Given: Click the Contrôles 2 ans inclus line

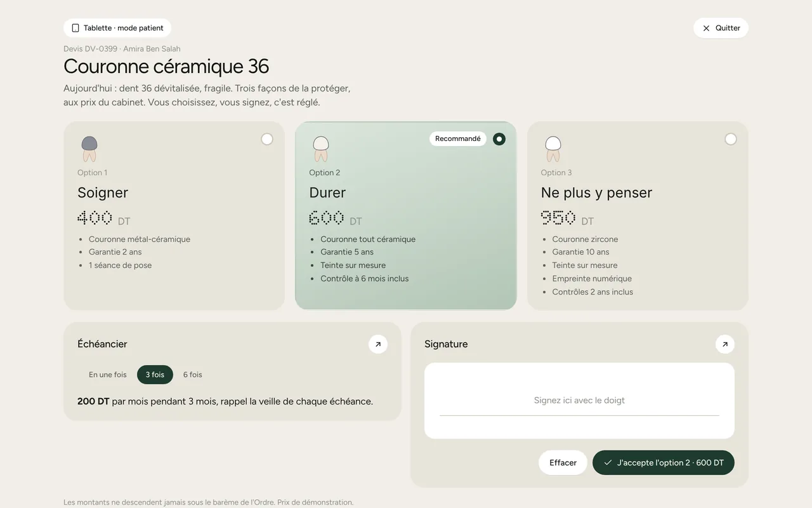Looking at the screenshot, I should coord(593,292).
